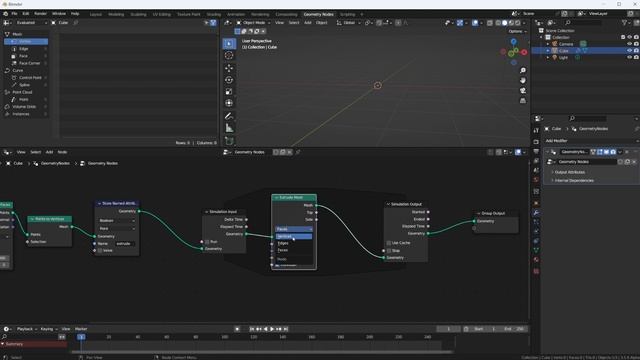The image size is (640, 360).
Task: Toggle Collection visibility eye in Outliner
Action: pyautogui.click(x=629, y=37)
